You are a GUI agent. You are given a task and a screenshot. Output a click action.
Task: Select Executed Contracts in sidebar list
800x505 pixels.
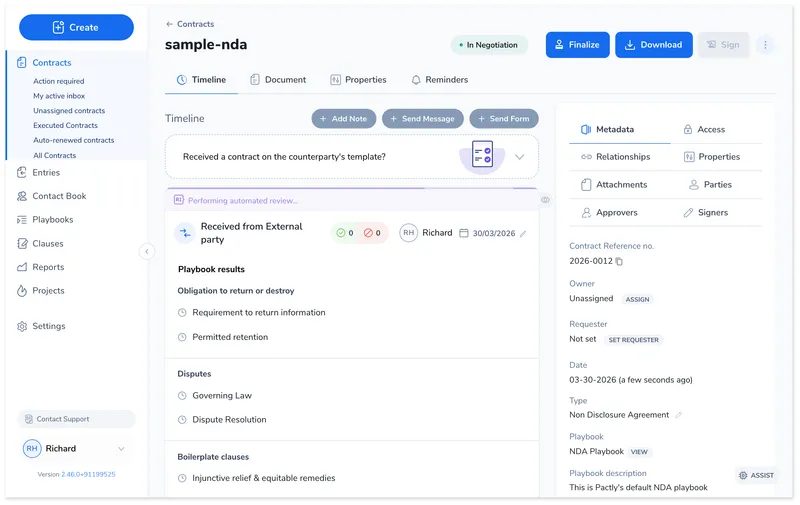click(65, 126)
